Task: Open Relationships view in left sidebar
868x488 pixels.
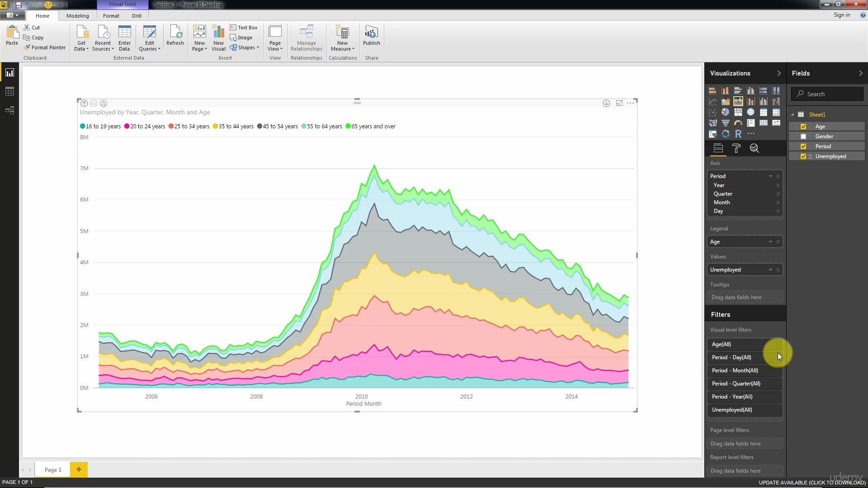Action: pos(10,110)
